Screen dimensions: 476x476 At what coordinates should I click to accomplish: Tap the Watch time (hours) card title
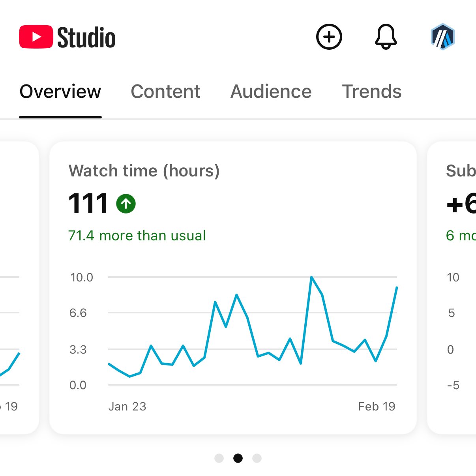pyautogui.click(x=144, y=171)
